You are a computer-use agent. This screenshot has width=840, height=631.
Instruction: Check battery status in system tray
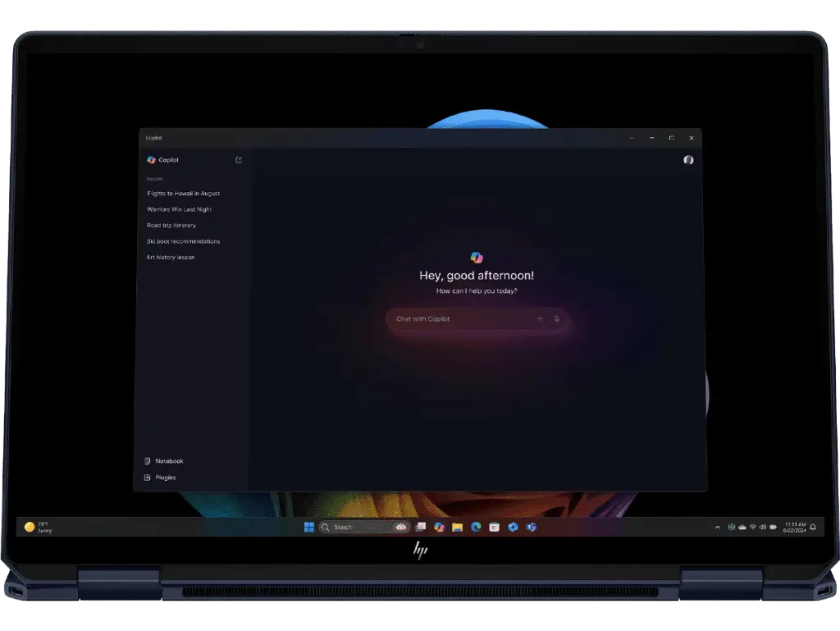click(x=773, y=527)
